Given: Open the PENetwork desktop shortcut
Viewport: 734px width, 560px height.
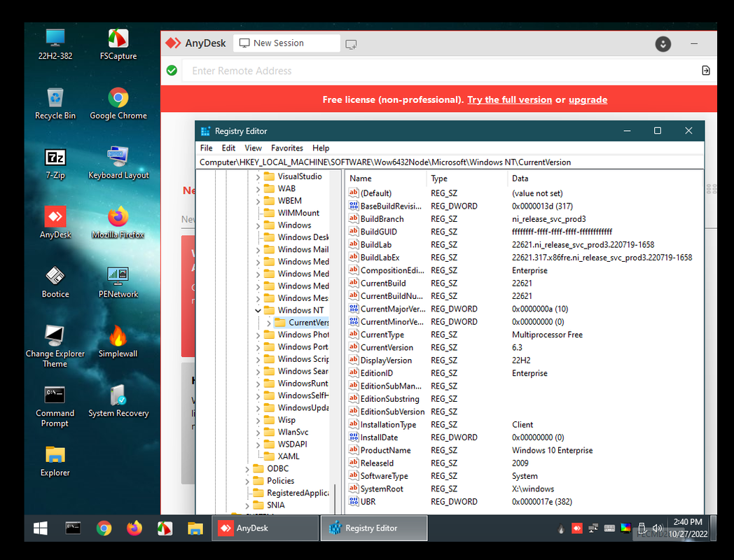Looking at the screenshot, I should [x=118, y=282].
